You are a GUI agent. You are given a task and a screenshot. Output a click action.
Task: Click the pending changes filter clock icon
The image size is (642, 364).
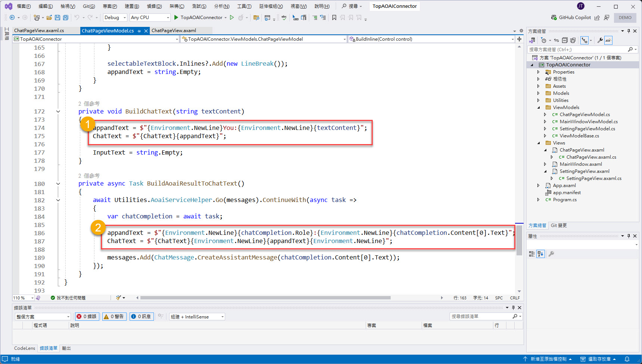click(x=544, y=40)
